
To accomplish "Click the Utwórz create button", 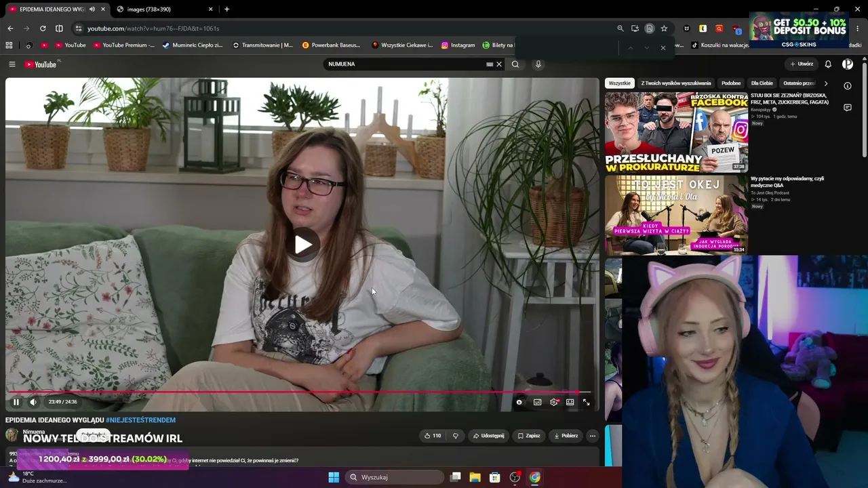I will [x=802, y=64].
